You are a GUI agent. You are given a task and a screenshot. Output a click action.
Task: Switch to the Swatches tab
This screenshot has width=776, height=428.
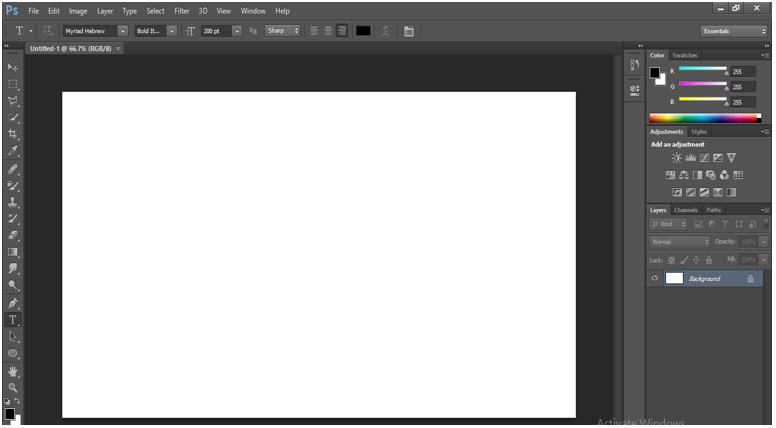pyautogui.click(x=684, y=55)
